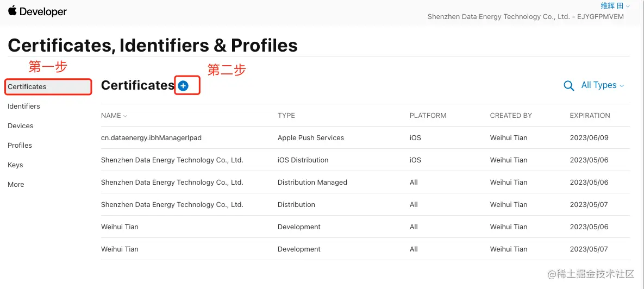Select Certificates in the sidebar
This screenshot has width=644, height=289.
[27, 87]
